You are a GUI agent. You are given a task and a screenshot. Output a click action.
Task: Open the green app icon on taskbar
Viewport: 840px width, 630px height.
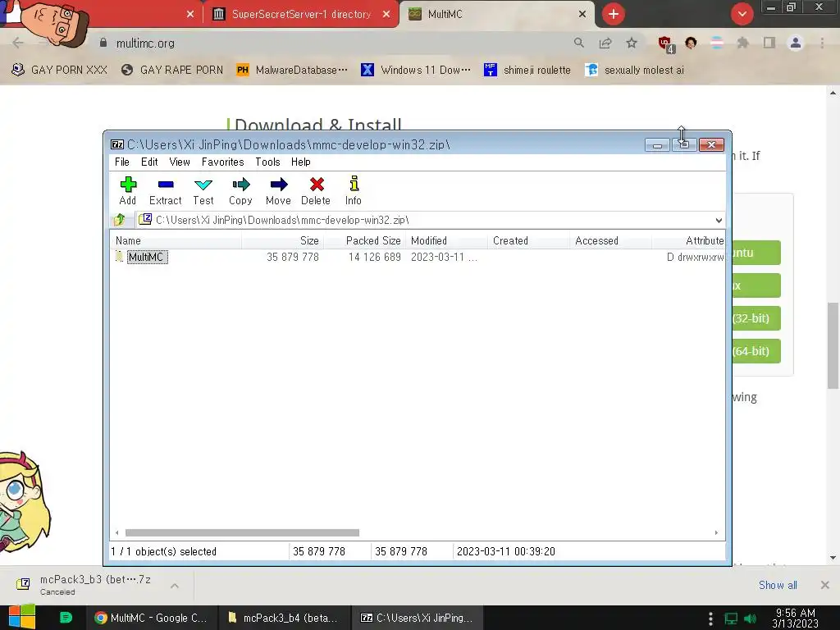(66, 617)
